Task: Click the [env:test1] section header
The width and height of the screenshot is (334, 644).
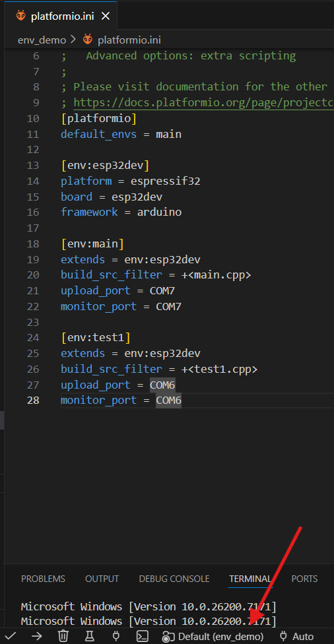Action: pos(95,338)
